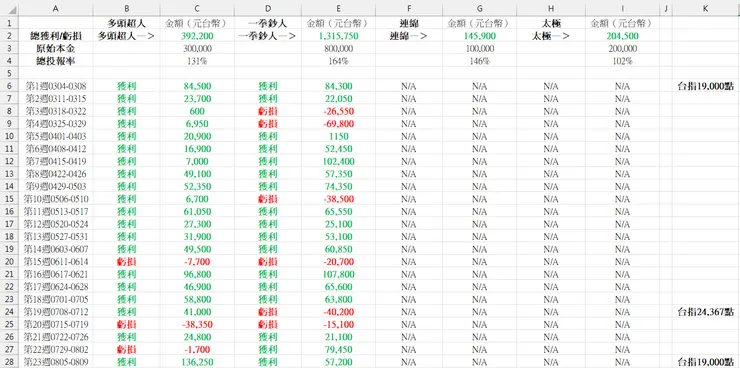Select cell with value 79,450
The height and width of the screenshot is (368, 740).
click(338, 349)
